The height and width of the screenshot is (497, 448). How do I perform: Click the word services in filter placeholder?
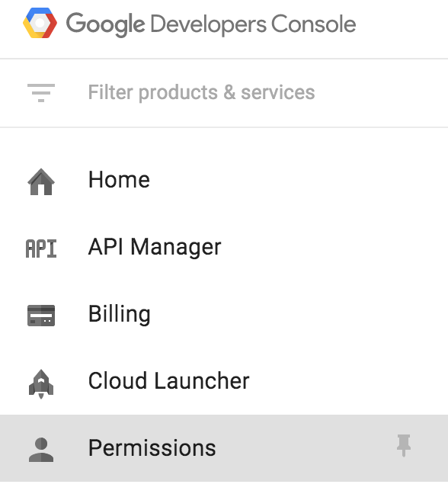point(278,92)
